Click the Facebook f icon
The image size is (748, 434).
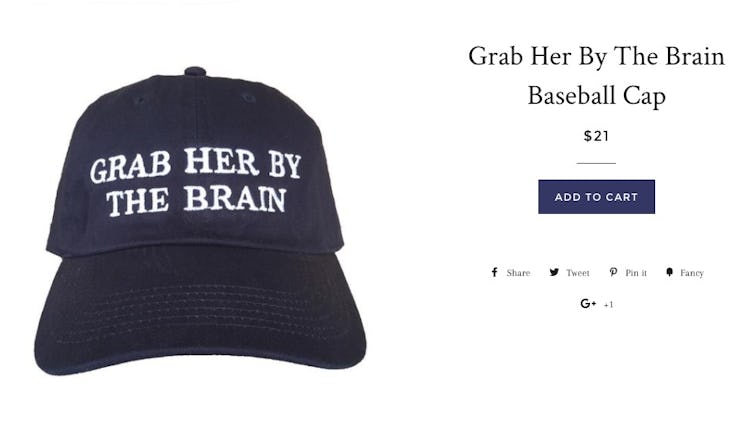tap(495, 272)
